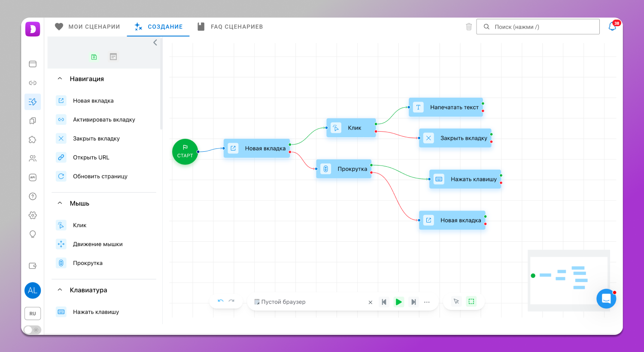Click the minimap preview of the canvas
The width and height of the screenshot is (644, 352).
[x=568, y=280]
